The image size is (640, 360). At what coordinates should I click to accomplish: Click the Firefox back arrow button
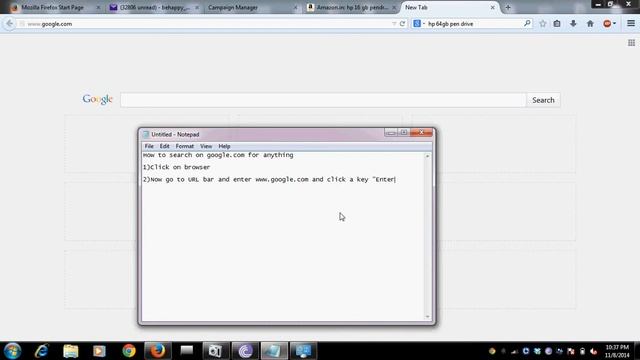point(9,24)
